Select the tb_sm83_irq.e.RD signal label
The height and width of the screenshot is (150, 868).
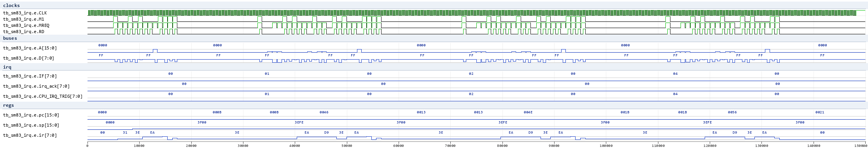click(x=24, y=32)
